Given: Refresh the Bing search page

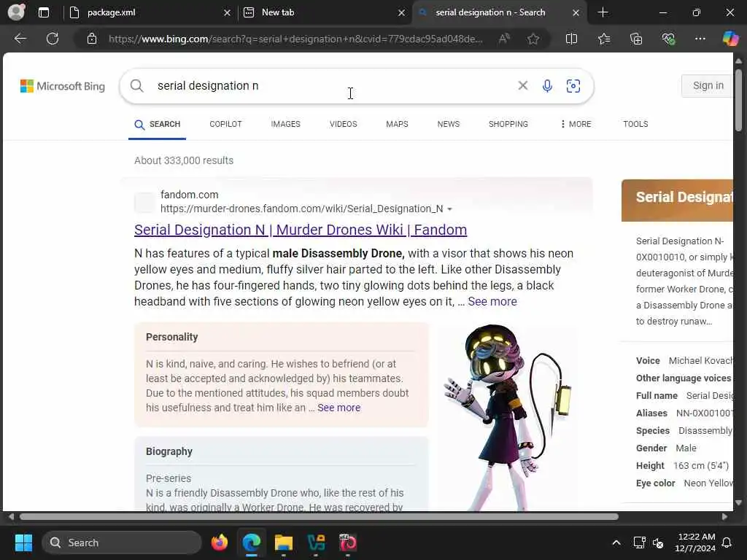Looking at the screenshot, I should [x=53, y=39].
